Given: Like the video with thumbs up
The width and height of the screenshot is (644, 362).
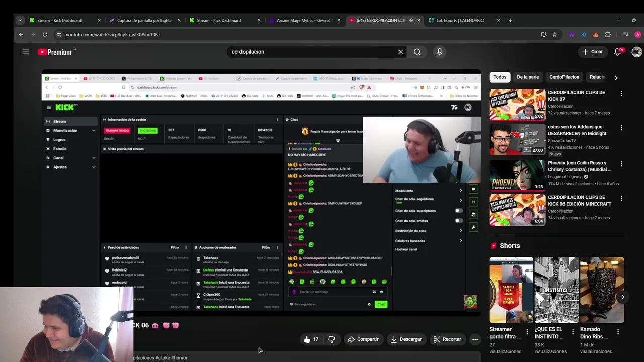Looking at the screenshot, I should (310, 339).
